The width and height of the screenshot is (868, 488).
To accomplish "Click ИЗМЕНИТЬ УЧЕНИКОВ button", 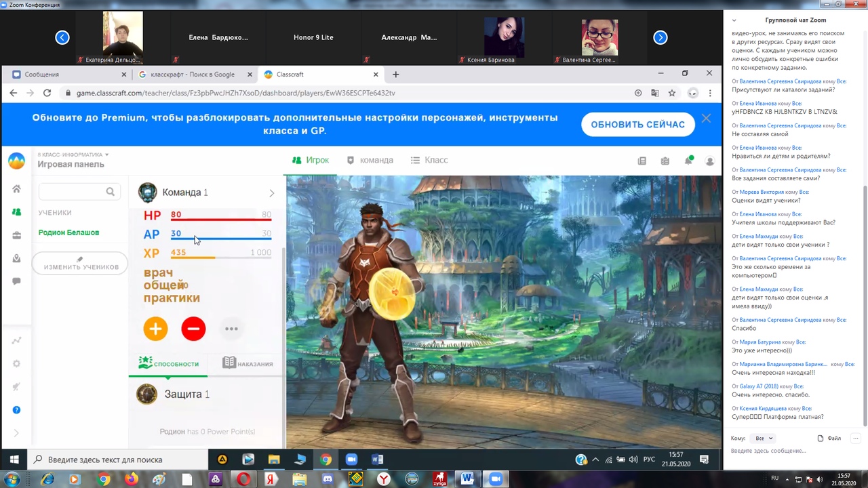I will tap(80, 264).
